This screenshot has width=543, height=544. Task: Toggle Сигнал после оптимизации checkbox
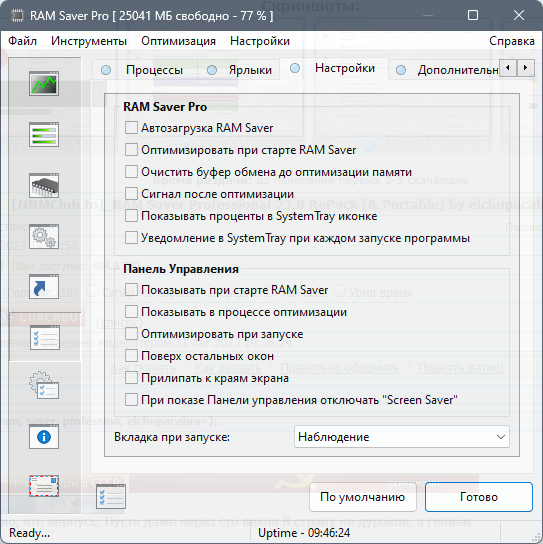click(131, 194)
